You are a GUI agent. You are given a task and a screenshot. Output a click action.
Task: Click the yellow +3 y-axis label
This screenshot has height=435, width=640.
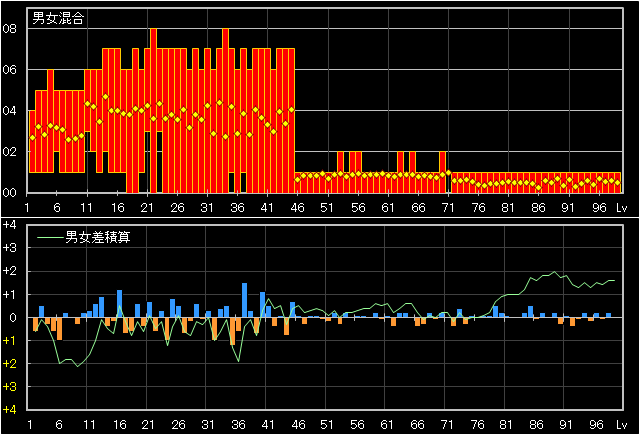click(x=9, y=386)
